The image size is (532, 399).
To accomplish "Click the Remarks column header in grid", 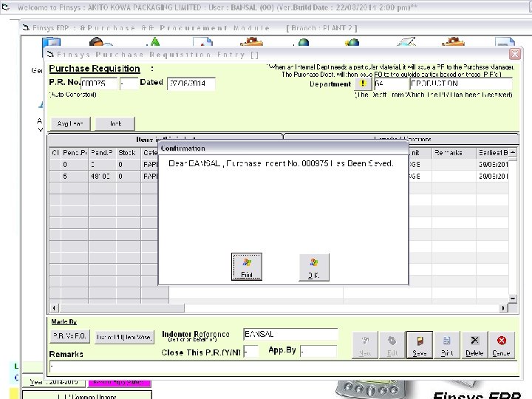I will [x=454, y=153].
